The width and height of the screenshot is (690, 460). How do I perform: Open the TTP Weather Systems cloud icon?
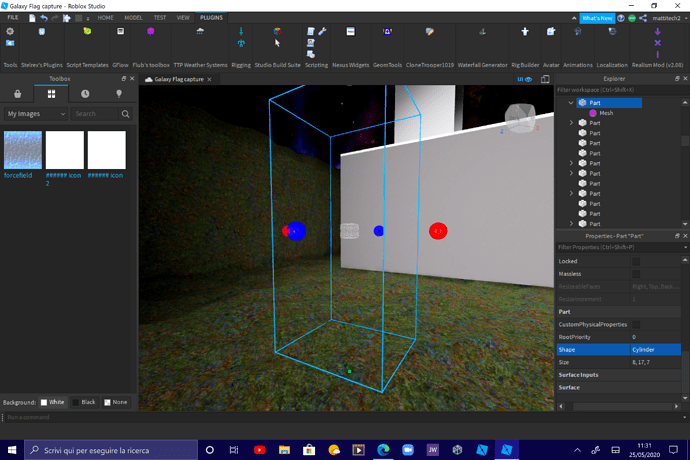pos(200,31)
